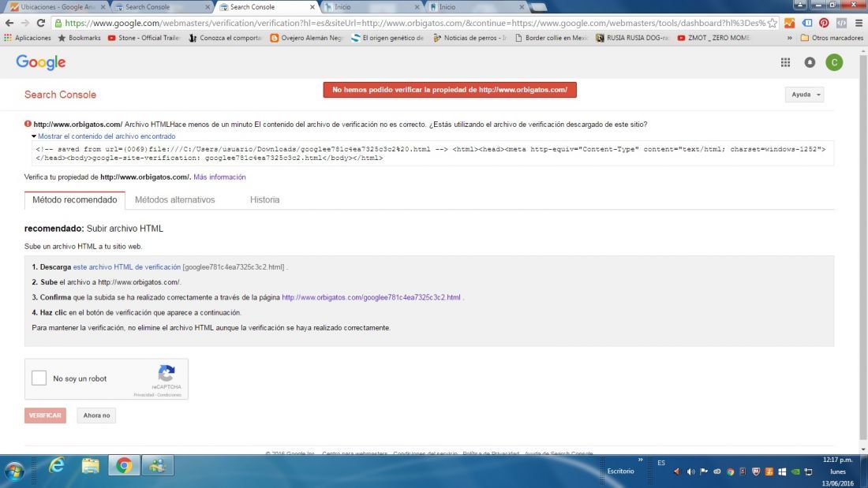Open reCAPTCHA Privacidad link
Screen dimensions: 868x488
point(144,394)
